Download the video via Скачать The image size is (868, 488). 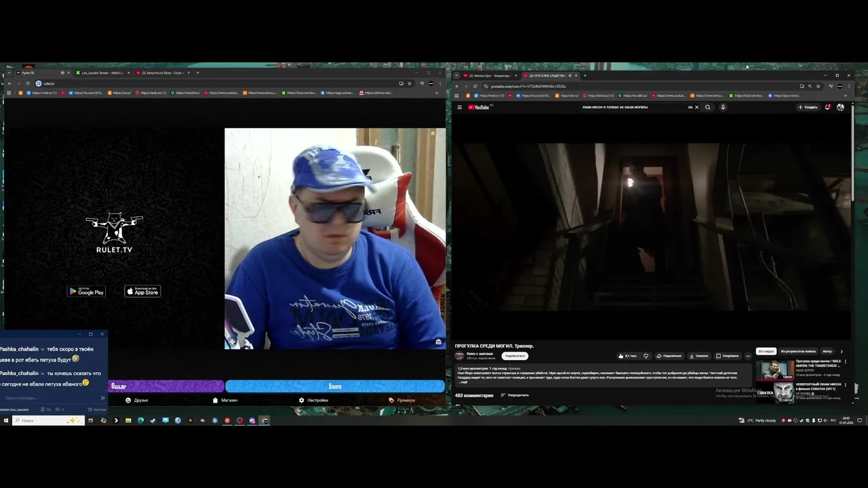[x=698, y=356]
